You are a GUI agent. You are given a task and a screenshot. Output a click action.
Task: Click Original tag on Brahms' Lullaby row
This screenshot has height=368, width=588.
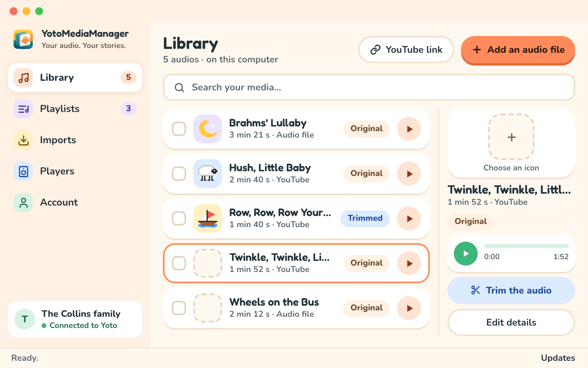point(367,129)
